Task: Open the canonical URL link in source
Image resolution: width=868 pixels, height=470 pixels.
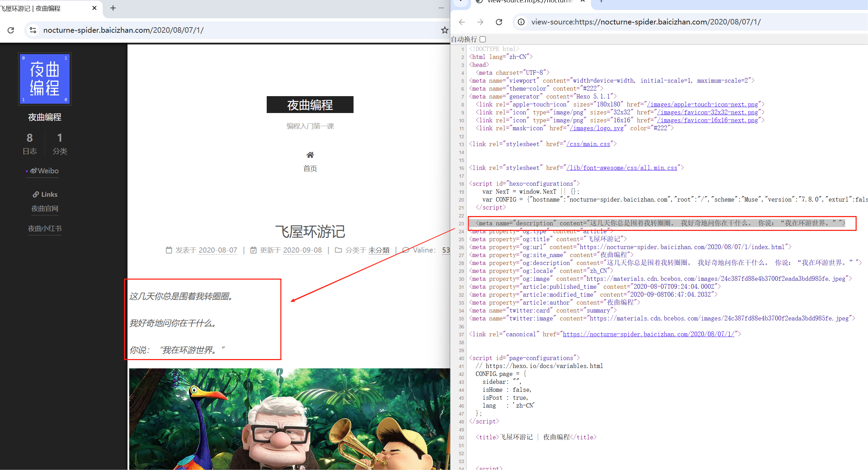Action: coord(649,334)
